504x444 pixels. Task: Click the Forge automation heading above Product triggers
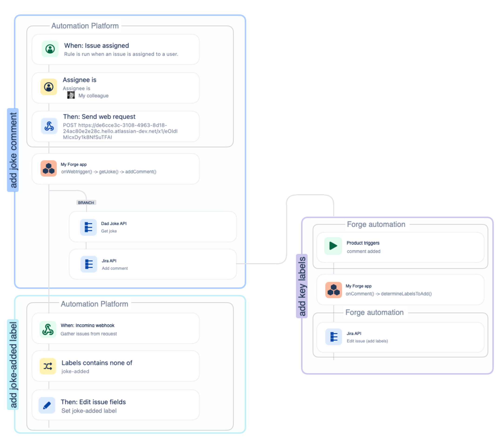(376, 224)
